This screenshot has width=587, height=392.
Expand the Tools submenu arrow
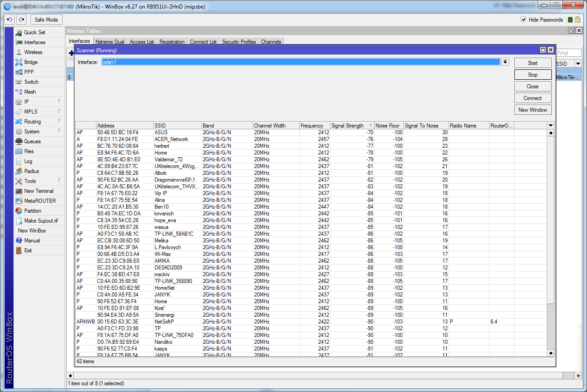60,180
